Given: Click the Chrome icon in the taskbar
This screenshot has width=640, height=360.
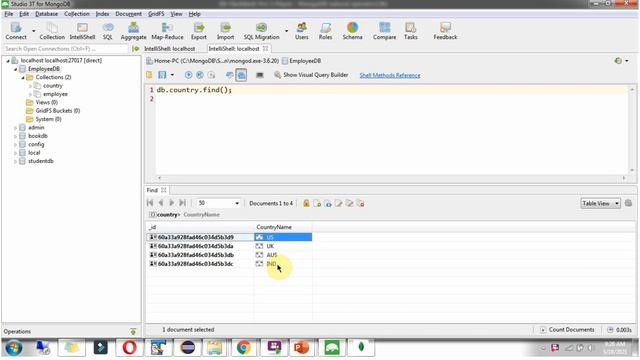Looking at the screenshot, I should (244, 348).
